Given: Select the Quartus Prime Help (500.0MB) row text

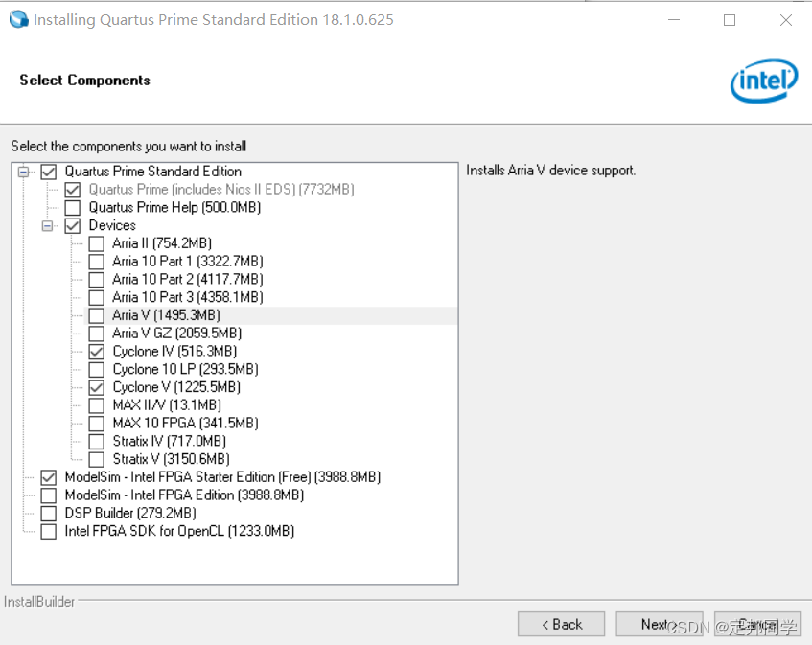Looking at the screenshot, I should point(174,208).
